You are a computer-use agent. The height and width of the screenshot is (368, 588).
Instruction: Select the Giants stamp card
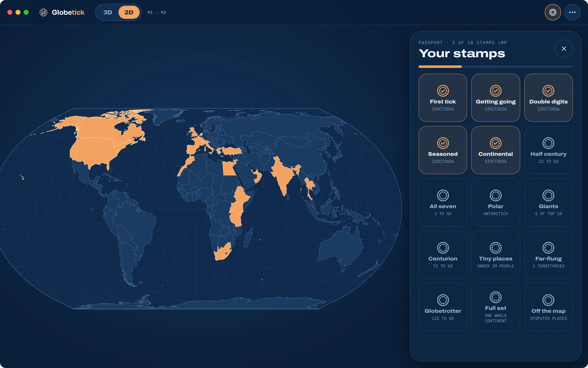(548, 202)
